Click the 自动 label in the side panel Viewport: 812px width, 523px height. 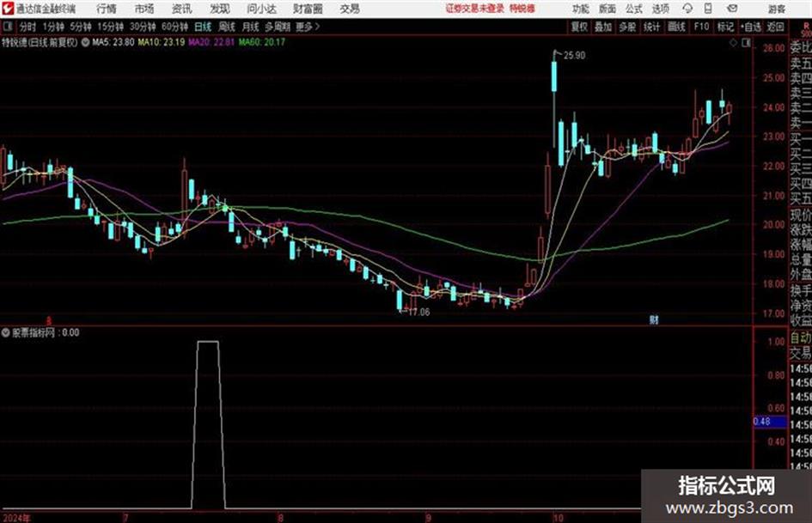801,338
